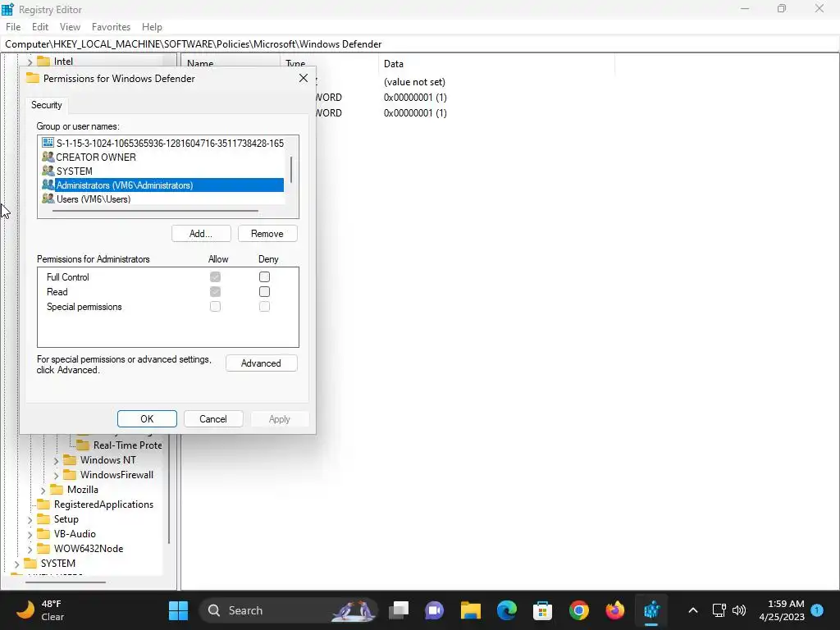Show hidden system tray icons

[692, 610]
